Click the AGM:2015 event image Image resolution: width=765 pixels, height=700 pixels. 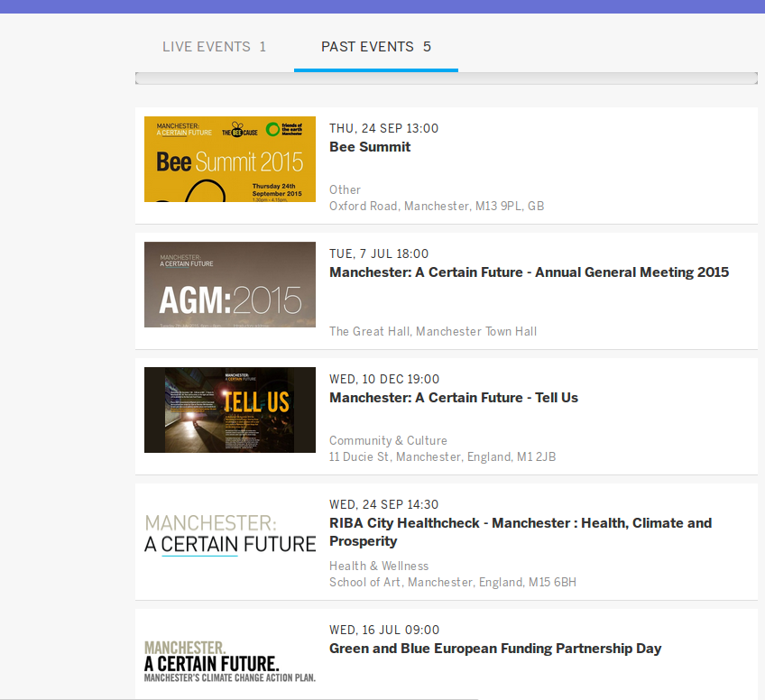tap(230, 284)
